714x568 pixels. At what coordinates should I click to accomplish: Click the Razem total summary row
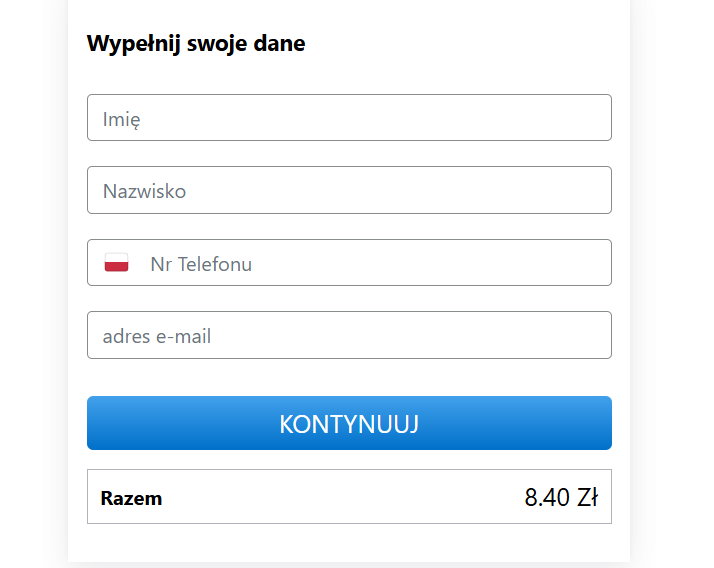(x=349, y=496)
